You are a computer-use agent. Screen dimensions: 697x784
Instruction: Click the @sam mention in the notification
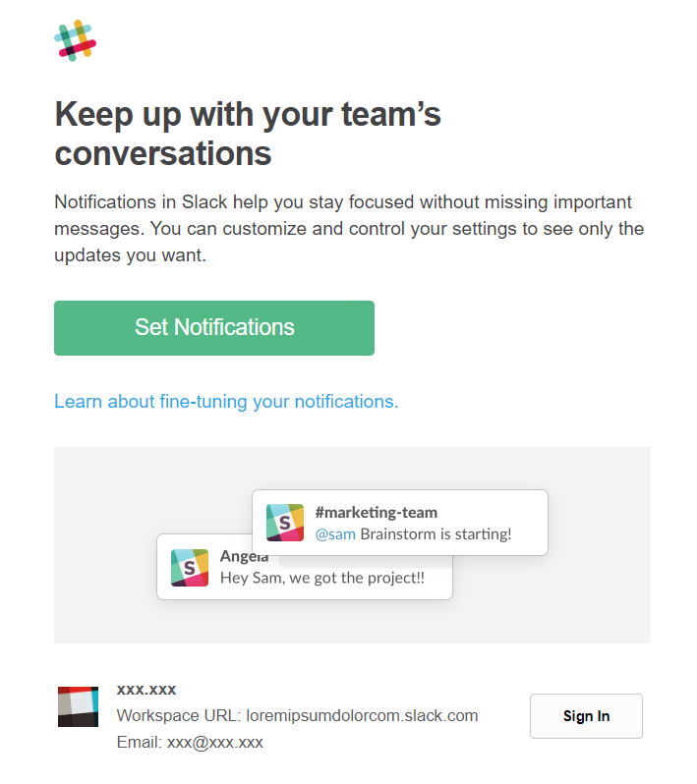coord(335,534)
